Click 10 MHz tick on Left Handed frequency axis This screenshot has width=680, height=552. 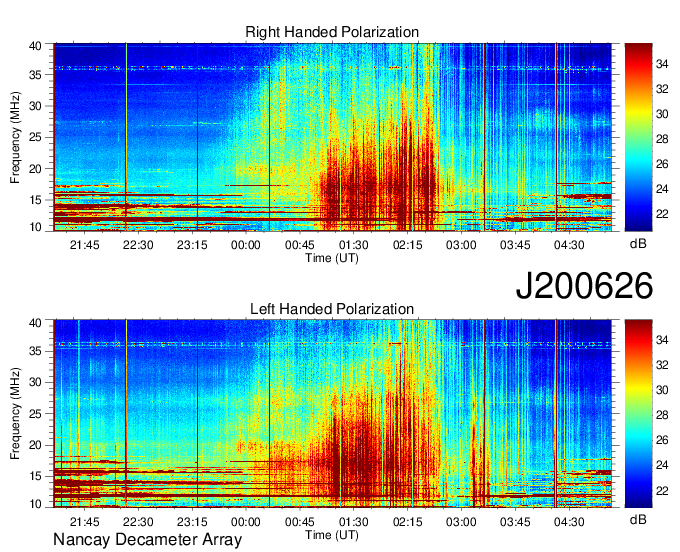click(x=35, y=503)
